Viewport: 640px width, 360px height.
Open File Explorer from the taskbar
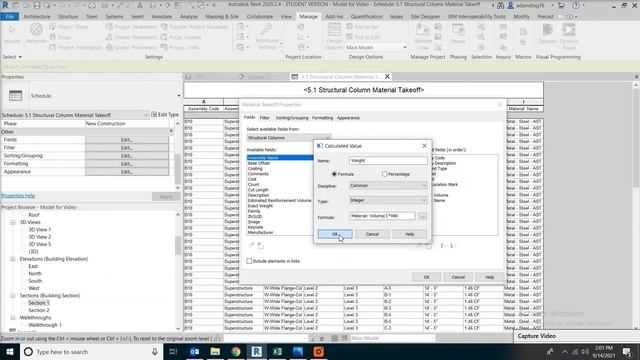215,351
